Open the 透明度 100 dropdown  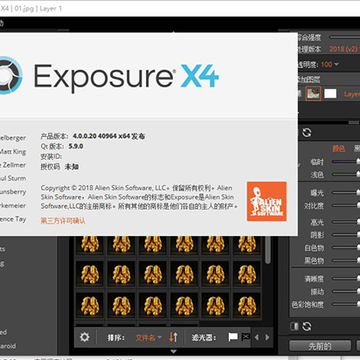[x=330, y=64]
